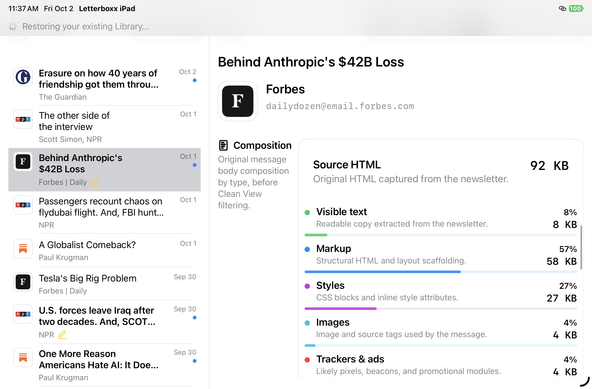Click the 'Source HTML' heading
Image resolution: width=592 pixels, height=389 pixels.
(347, 165)
